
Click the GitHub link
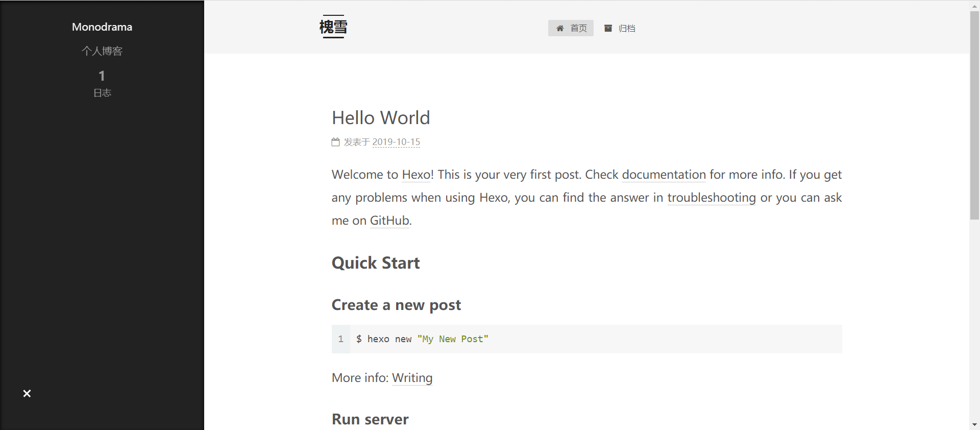(389, 221)
